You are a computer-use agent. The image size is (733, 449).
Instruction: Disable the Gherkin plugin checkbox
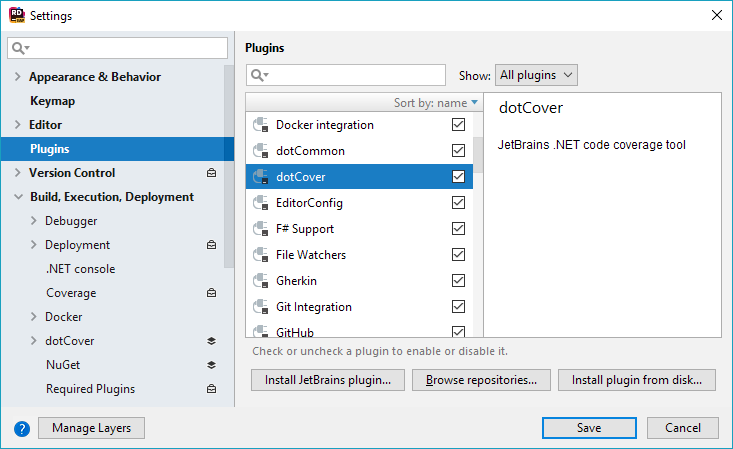click(x=458, y=280)
